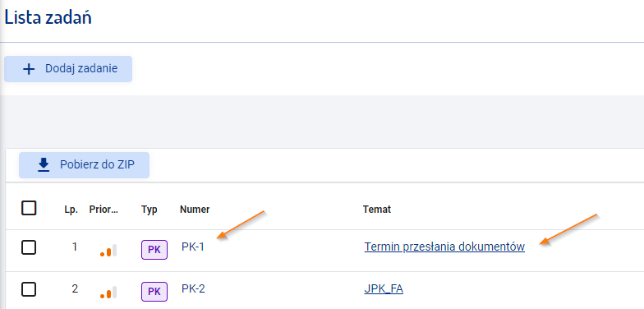Click row number 1 in Lp. column
This screenshot has width=644, height=309.
click(x=75, y=247)
